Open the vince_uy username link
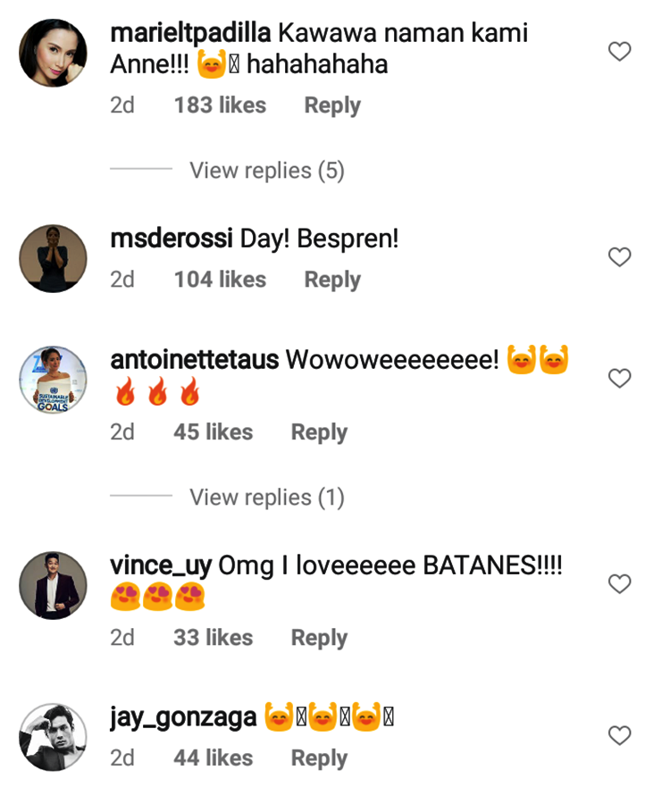This screenshot has height=812, width=670. (x=160, y=565)
